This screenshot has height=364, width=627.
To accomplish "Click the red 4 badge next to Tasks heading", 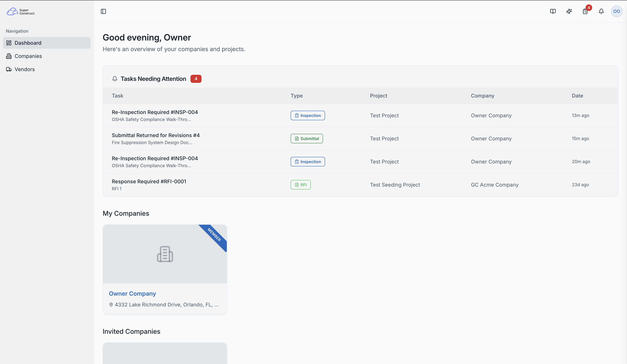I will pyautogui.click(x=196, y=79).
